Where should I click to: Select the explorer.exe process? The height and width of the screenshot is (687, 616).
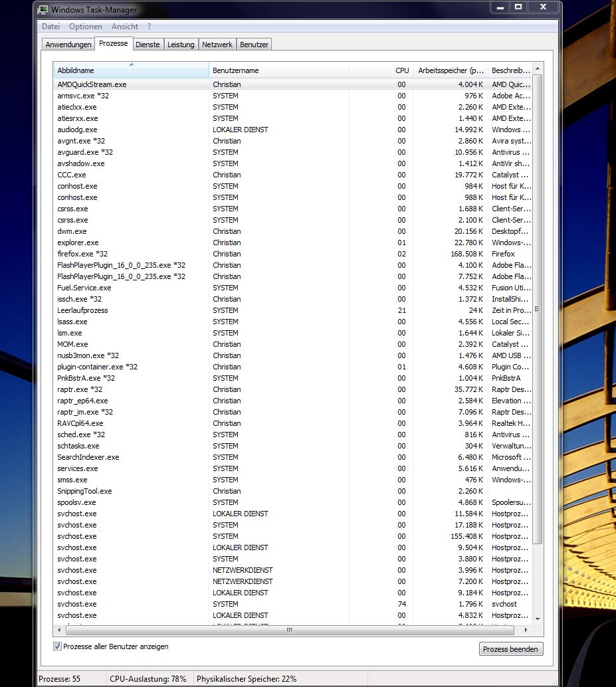293,243
